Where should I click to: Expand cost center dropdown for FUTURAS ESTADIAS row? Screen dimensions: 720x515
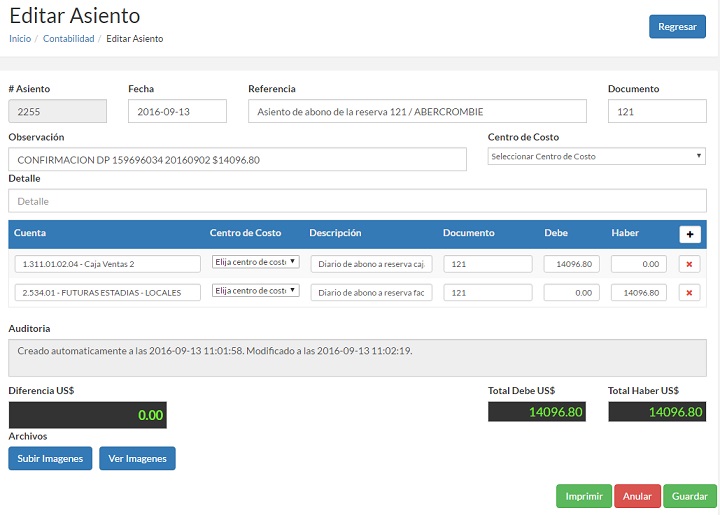pyautogui.click(x=255, y=291)
